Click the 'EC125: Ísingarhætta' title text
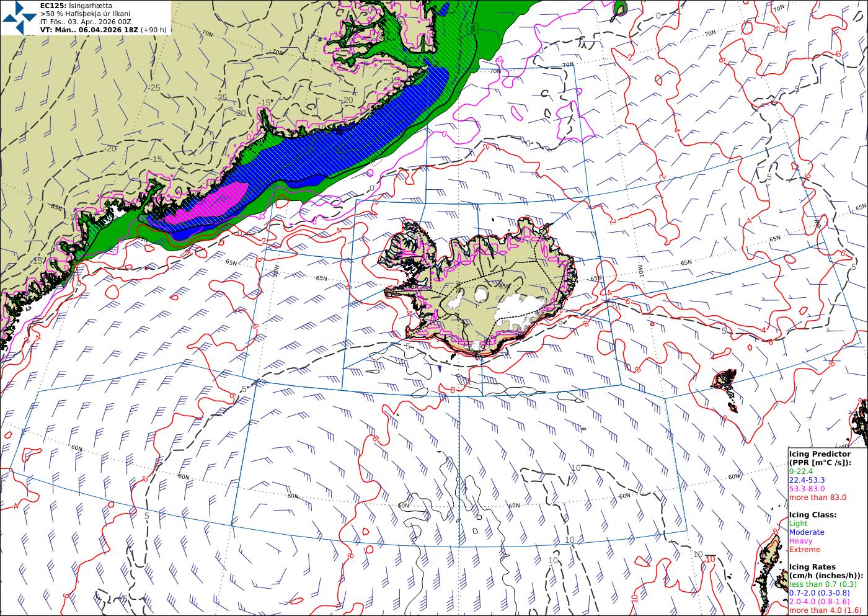 point(76,5)
